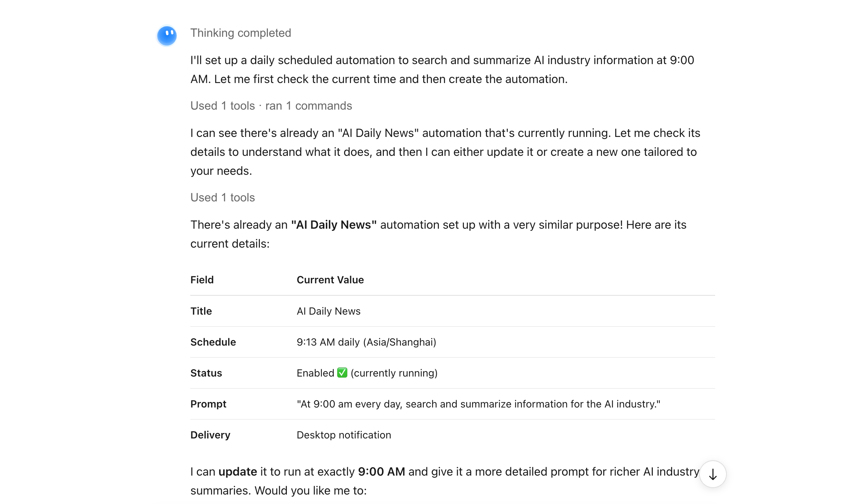Viewport: 850px width, 504px height.
Task: Click the bold "AI Daily News" paragraph text
Action: coord(334,225)
